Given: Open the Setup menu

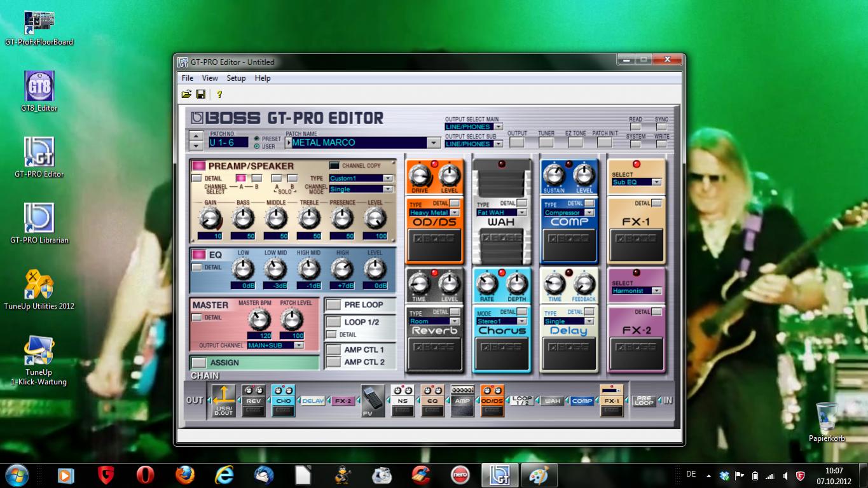Looking at the screenshot, I should 236,78.
